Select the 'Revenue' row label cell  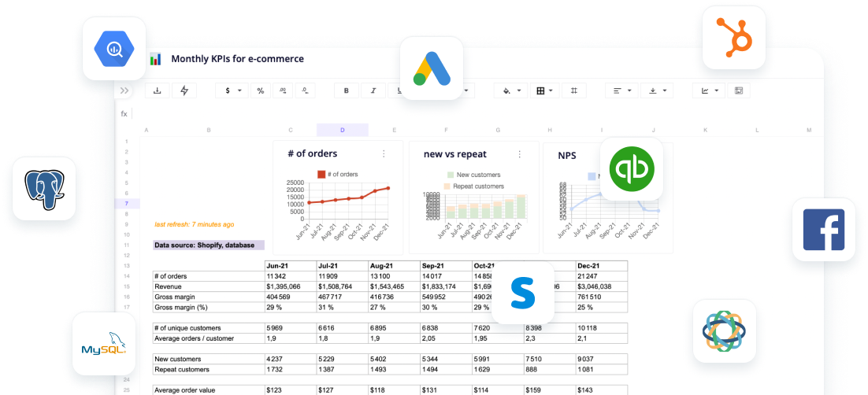tap(209, 286)
